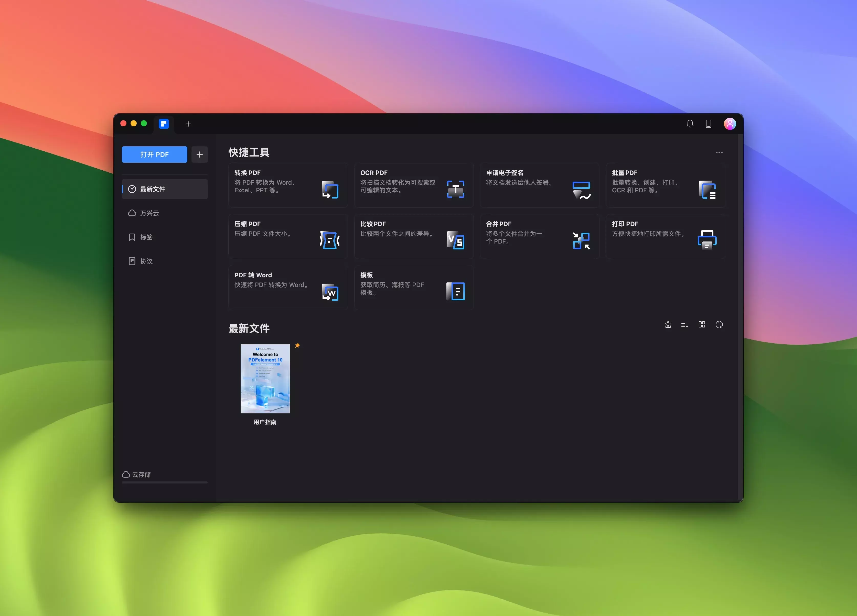Screen dimensions: 857x616
Task: Click the 打开 PDF button
Action: click(x=154, y=155)
